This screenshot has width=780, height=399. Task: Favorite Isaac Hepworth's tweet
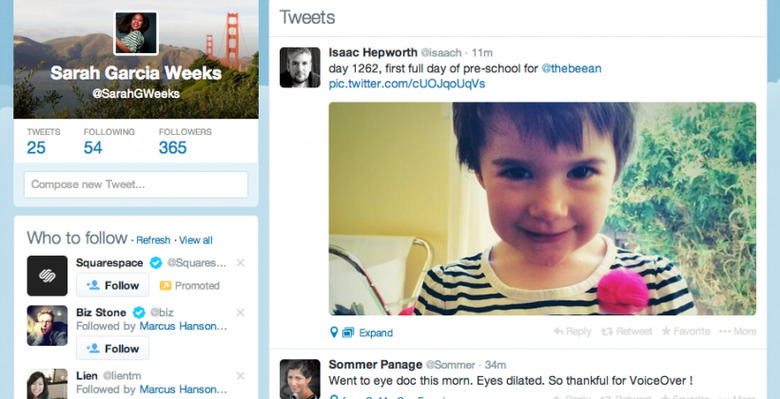[x=685, y=331]
